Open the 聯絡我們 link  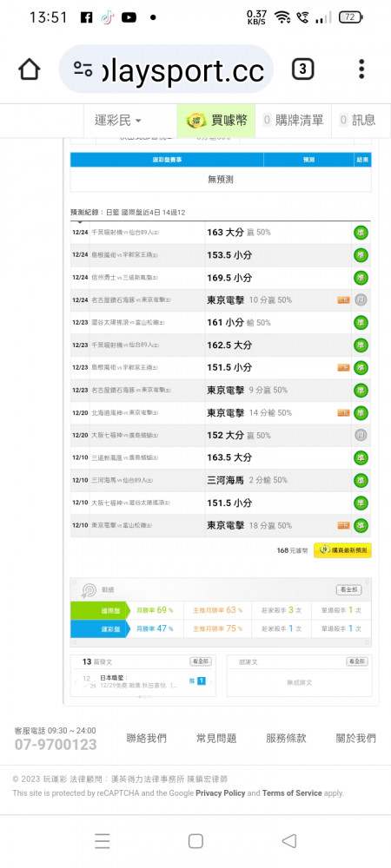click(x=146, y=738)
